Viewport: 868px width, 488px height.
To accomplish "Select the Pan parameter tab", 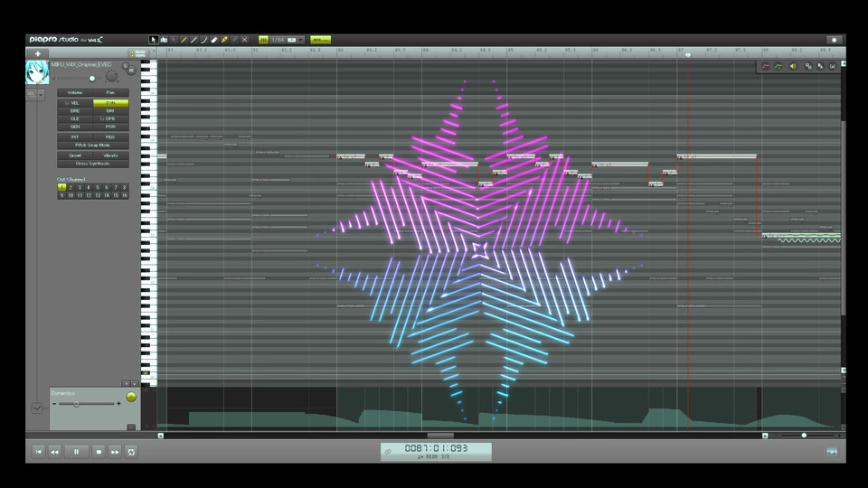I will pos(110,92).
